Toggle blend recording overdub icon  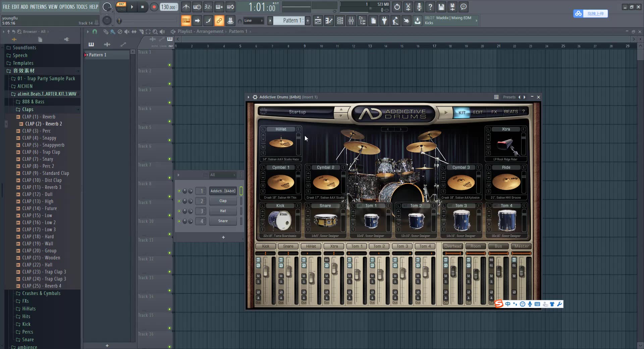tap(219, 7)
